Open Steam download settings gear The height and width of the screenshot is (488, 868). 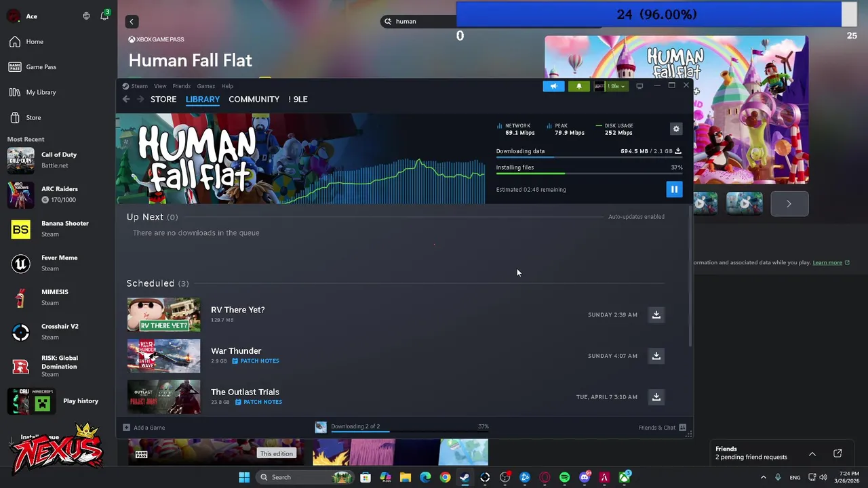[676, 129]
